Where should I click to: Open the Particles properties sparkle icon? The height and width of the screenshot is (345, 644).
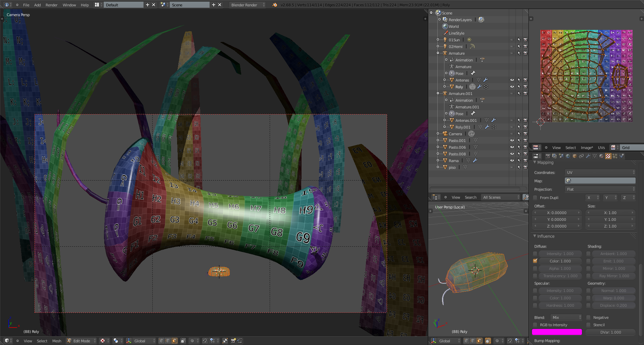(x=615, y=156)
